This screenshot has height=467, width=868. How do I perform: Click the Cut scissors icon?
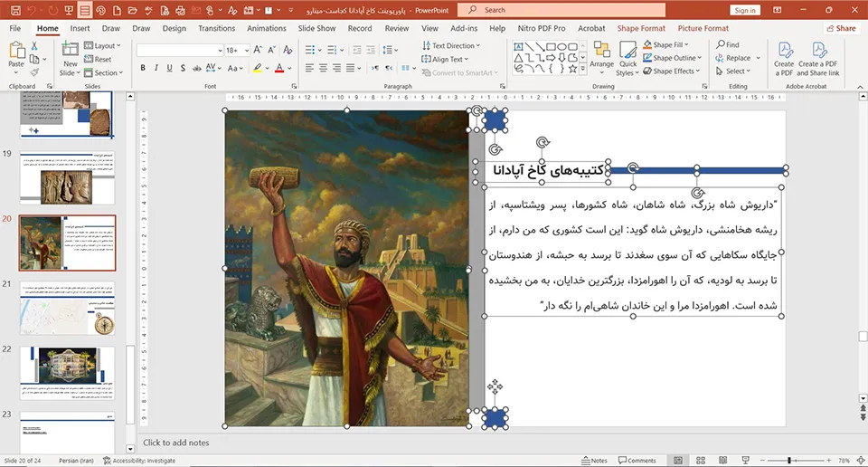34,46
